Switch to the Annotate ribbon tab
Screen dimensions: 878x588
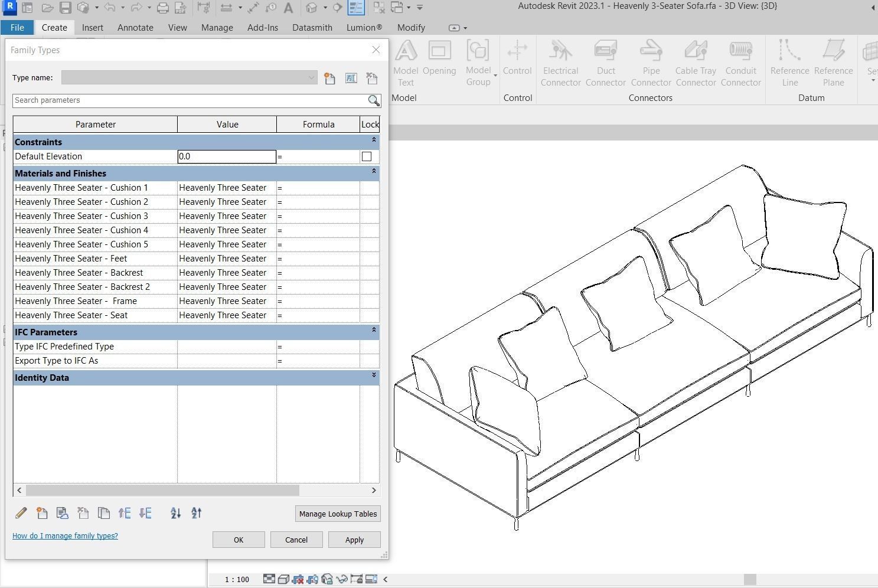click(x=135, y=28)
